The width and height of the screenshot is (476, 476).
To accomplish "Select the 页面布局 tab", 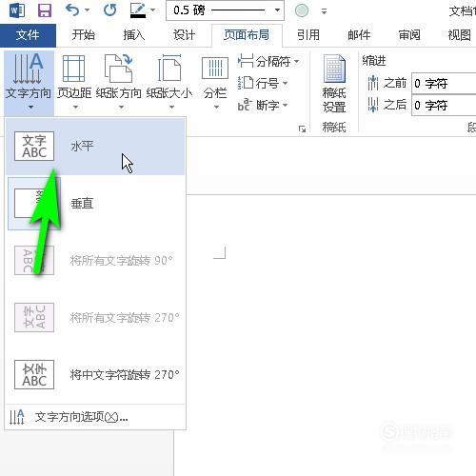I will tap(247, 35).
